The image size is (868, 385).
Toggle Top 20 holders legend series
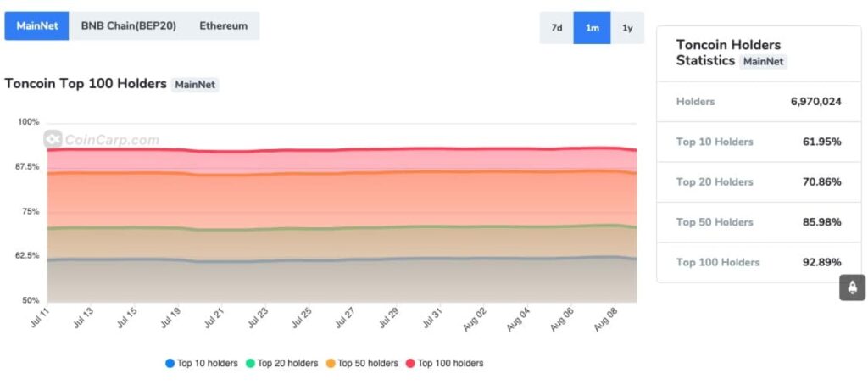tap(281, 363)
